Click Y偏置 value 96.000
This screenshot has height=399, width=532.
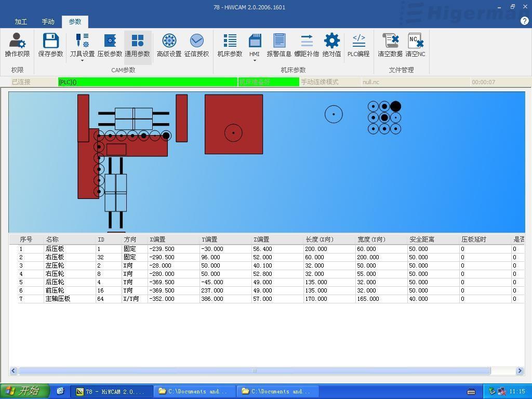(210, 257)
